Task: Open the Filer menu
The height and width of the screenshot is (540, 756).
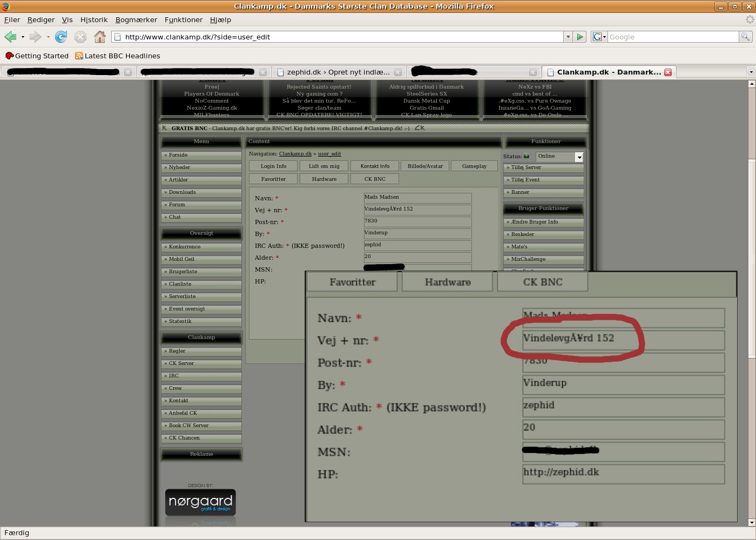Action: pos(12,19)
